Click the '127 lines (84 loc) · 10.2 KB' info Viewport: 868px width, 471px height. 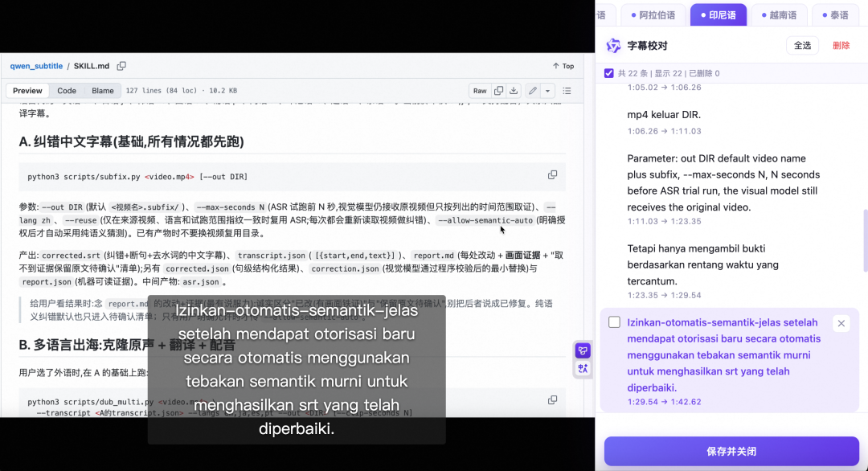pyautogui.click(x=181, y=91)
